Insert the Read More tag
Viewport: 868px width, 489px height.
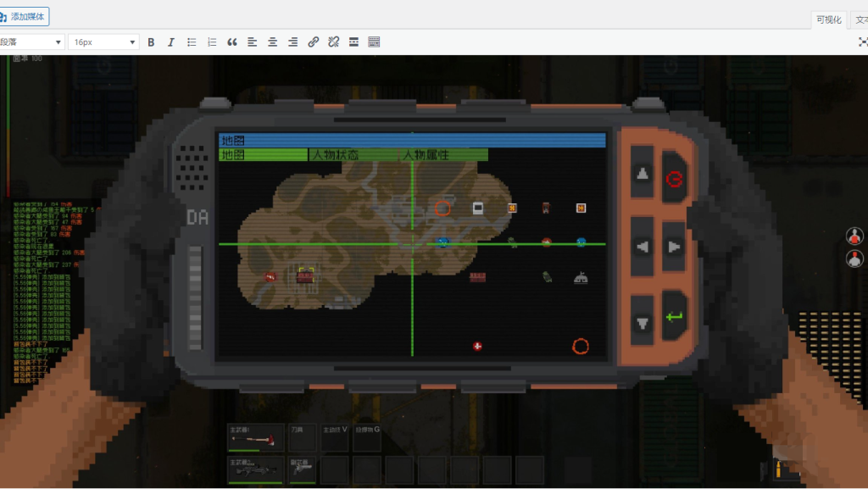pyautogui.click(x=354, y=42)
